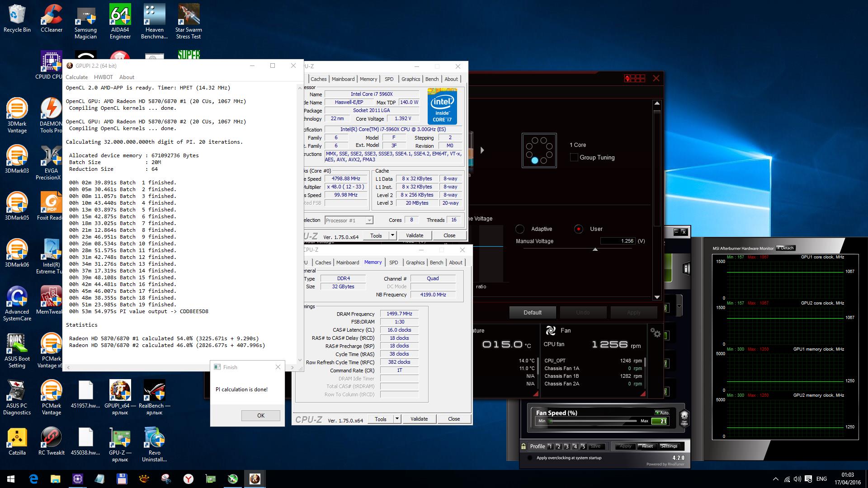This screenshot has height=488, width=868.
Task: Open Processor #1 selection dropdown
Action: (349, 221)
